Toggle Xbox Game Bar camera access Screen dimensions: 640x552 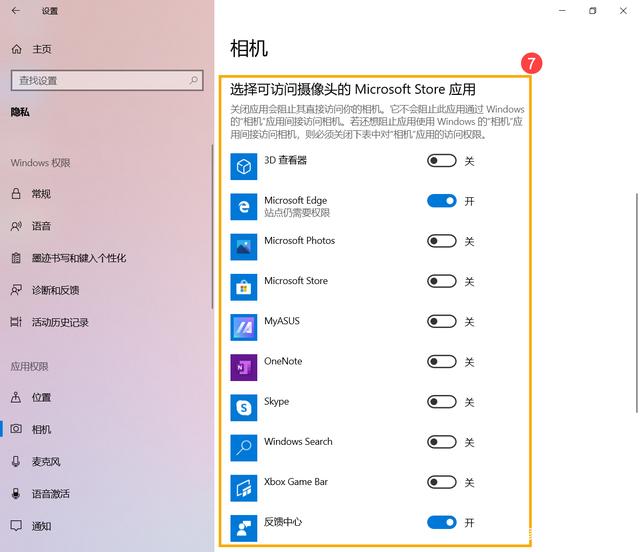[x=442, y=482]
